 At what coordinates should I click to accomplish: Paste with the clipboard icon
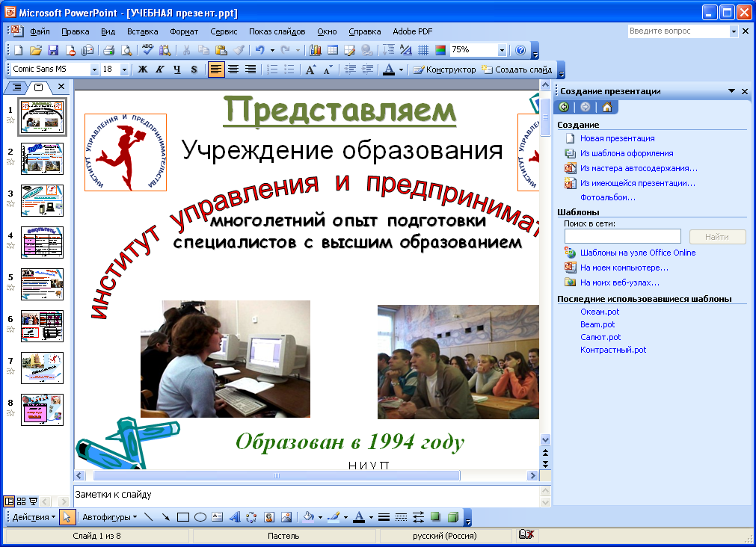(x=221, y=50)
